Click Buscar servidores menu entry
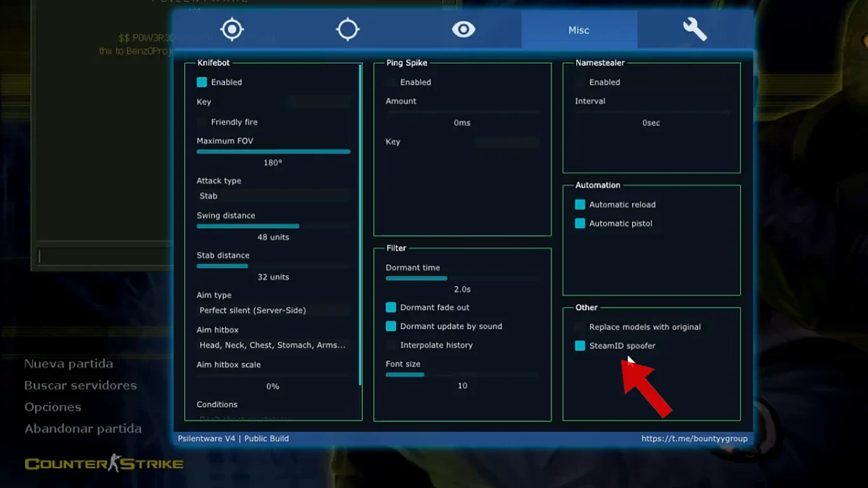The height and width of the screenshot is (488, 868). [x=81, y=386]
